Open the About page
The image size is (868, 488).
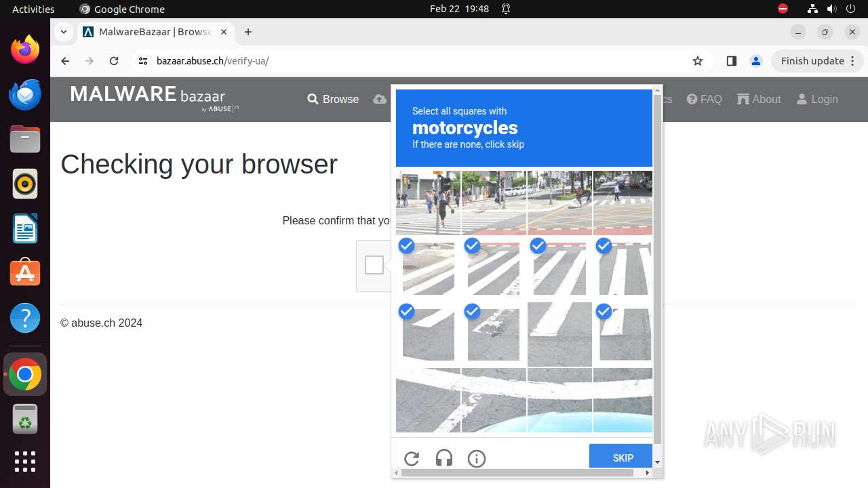[759, 99]
